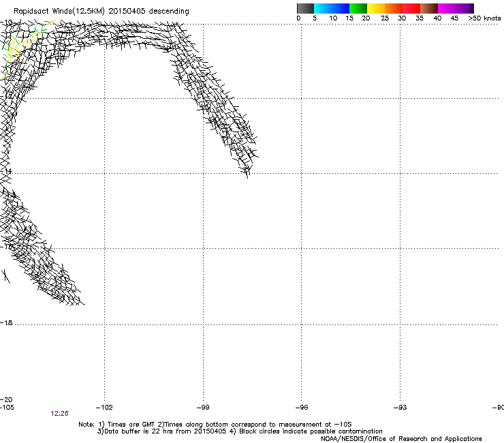Click the brown 35-40 knots color swatch

click(x=429, y=8)
